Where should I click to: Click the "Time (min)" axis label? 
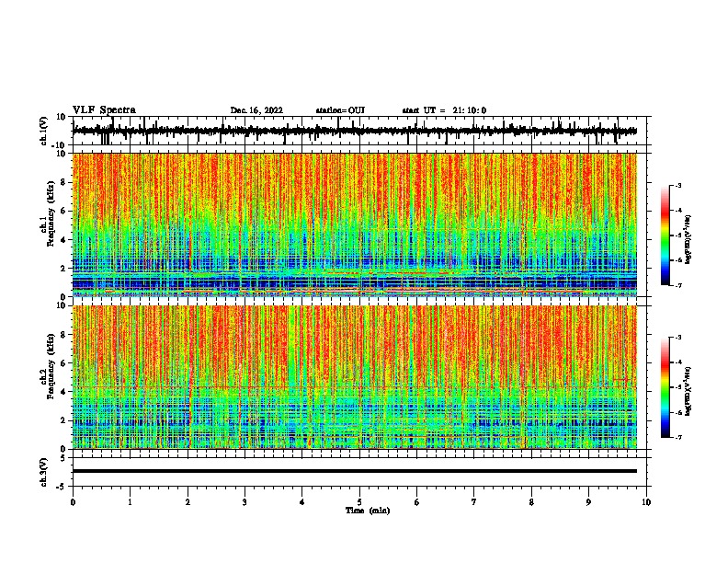pyautogui.click(x=368, y=511)
